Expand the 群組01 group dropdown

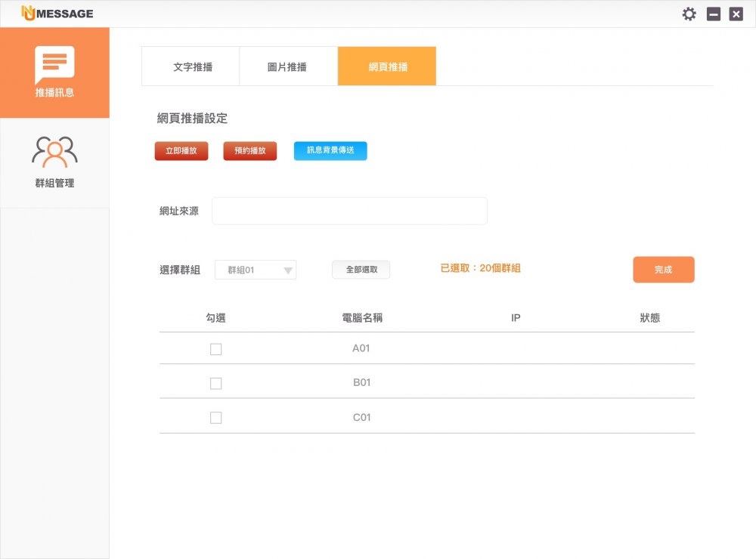255,270
